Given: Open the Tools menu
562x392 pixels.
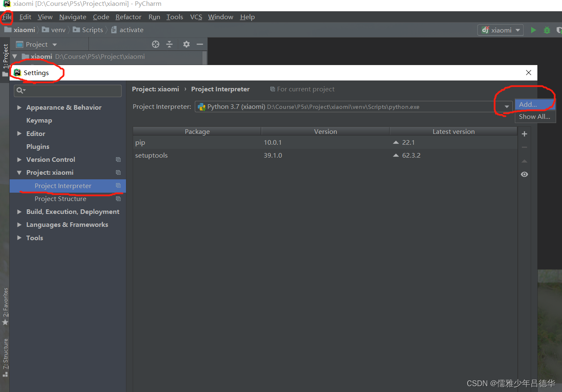Looking at the screenshot, I should (175, 17).
